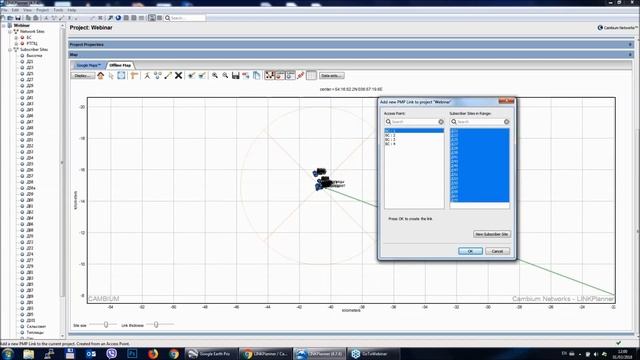Clear the Subscriber Sites search field

[507, 122]
